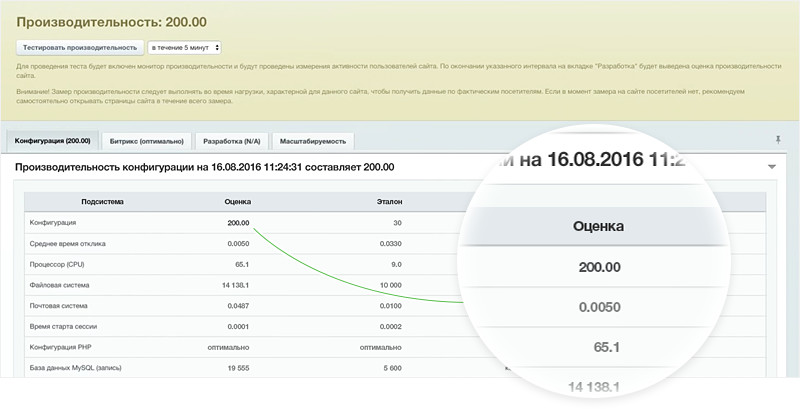Click the pin icon beside the tabs

pos(778,140)
